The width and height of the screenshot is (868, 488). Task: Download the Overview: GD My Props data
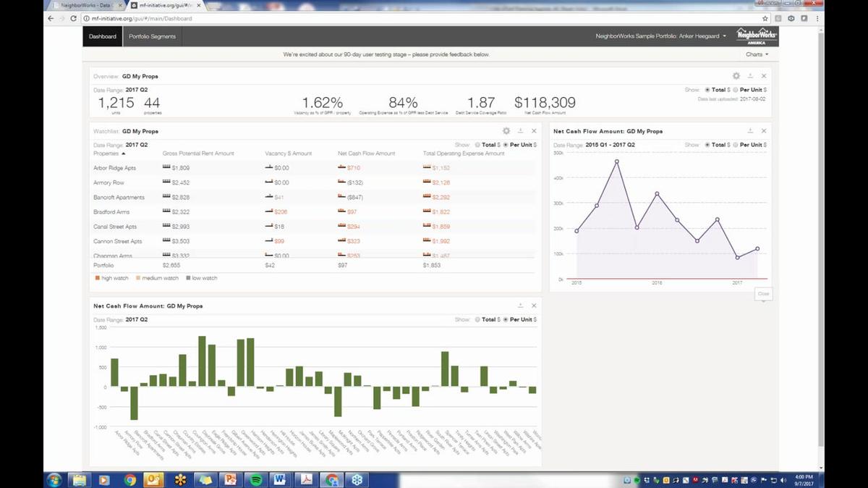click(x=750, y=75)
